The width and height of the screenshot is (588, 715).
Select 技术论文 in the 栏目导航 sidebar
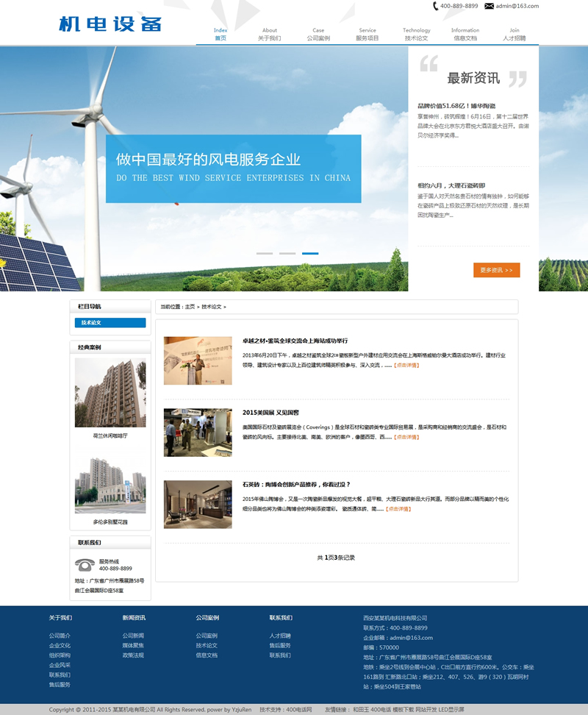[x=110, y=323]
